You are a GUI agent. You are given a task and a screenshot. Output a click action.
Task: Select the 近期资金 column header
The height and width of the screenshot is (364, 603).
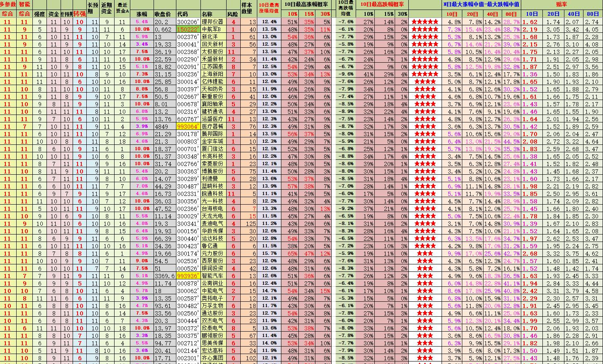tap(107, 9)
